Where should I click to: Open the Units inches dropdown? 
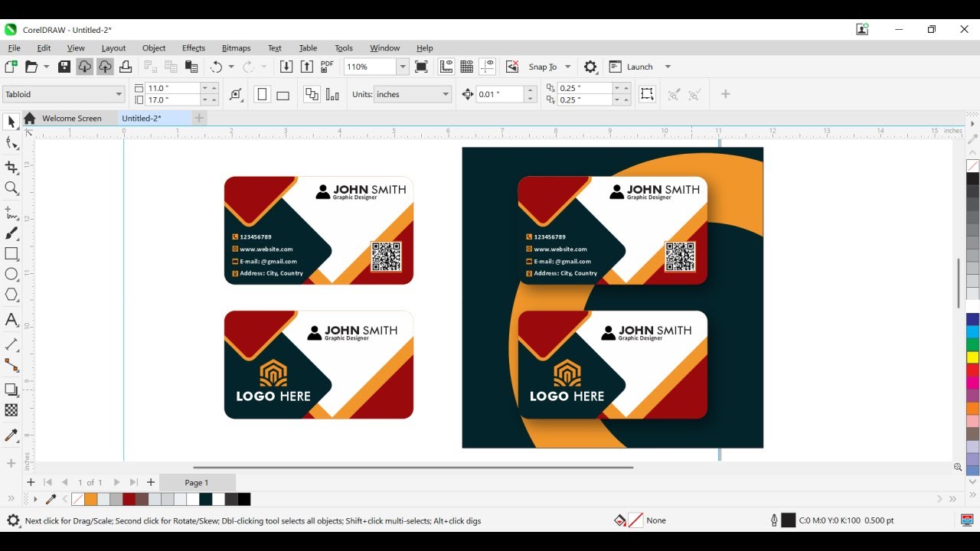[x=446, y=94]
